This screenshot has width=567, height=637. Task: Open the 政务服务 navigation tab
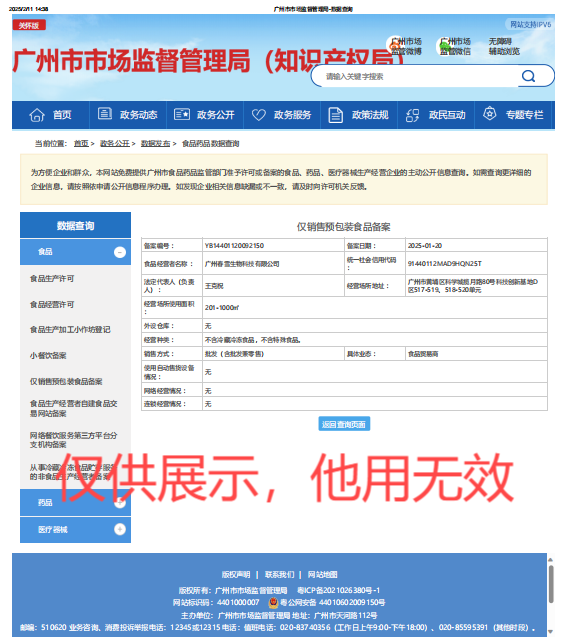click(282, 115)
